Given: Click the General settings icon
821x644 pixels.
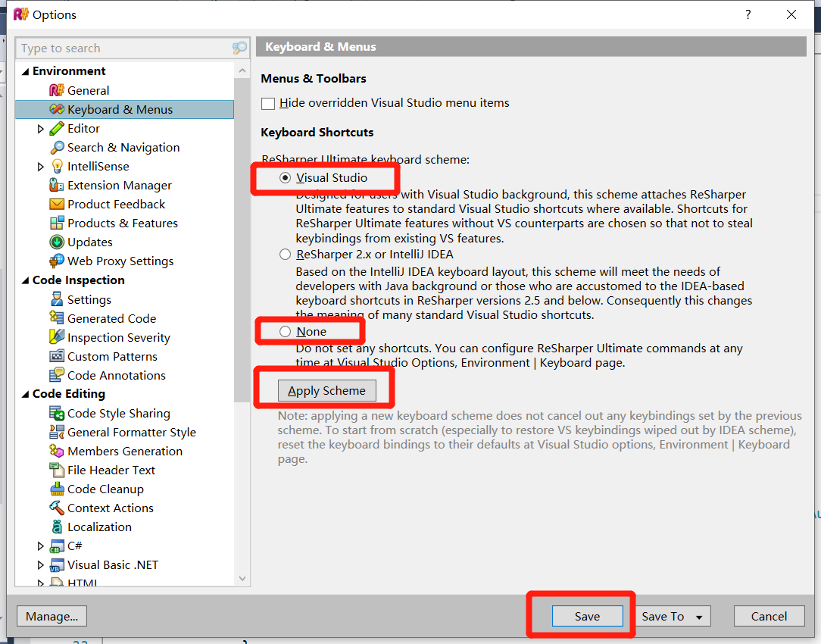Looking at the screenshot, I should click(57, 91).
